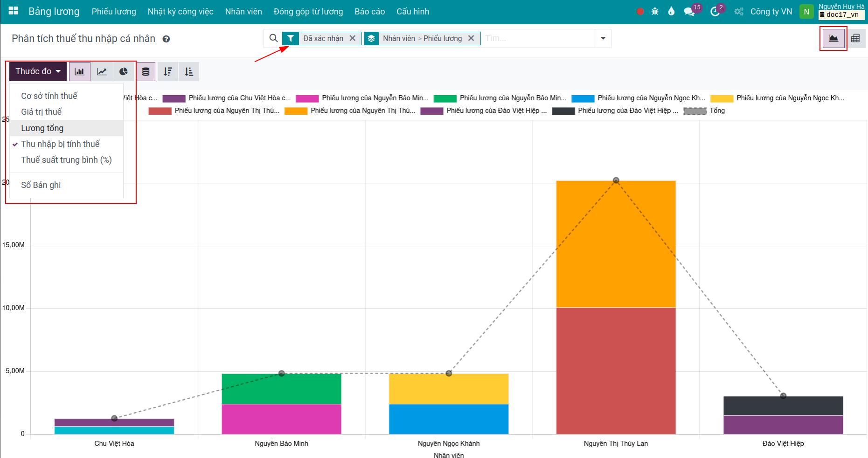This screenshot has height=458, width=868.
Task: Open the 'Công ty VN' company switcher
Action: pos(771,12)
